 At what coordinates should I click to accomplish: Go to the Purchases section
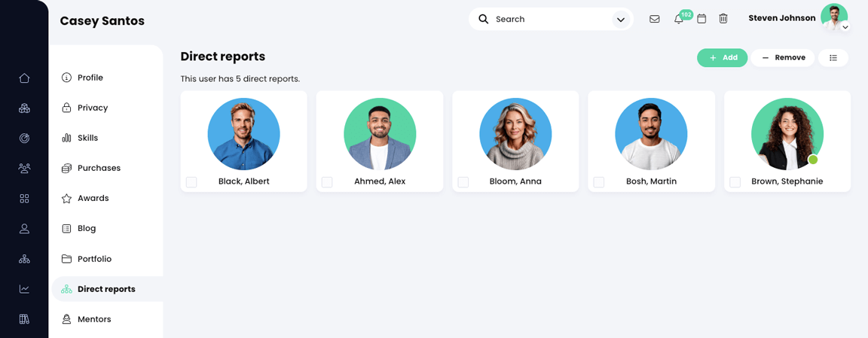pos(99,168)
